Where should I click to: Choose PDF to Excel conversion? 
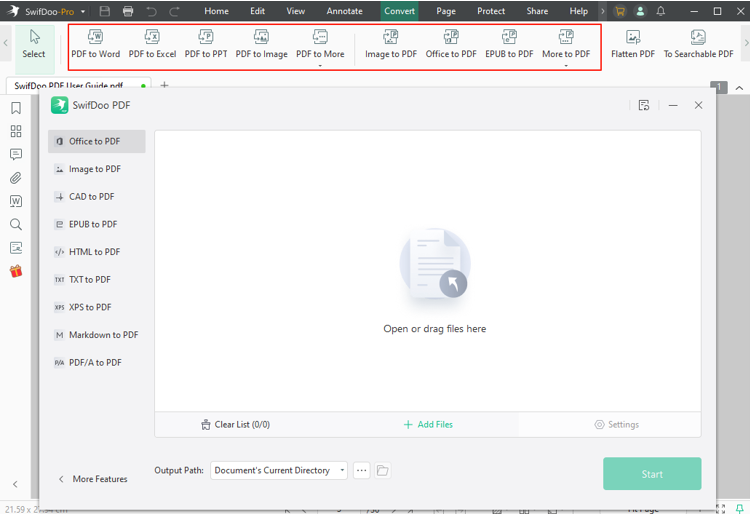152,44
